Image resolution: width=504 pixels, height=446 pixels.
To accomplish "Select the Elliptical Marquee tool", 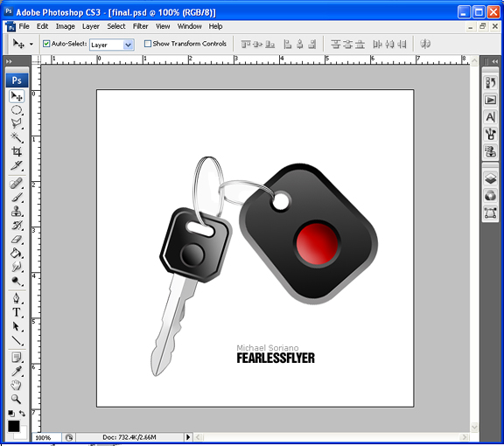I will coord(17,110).
